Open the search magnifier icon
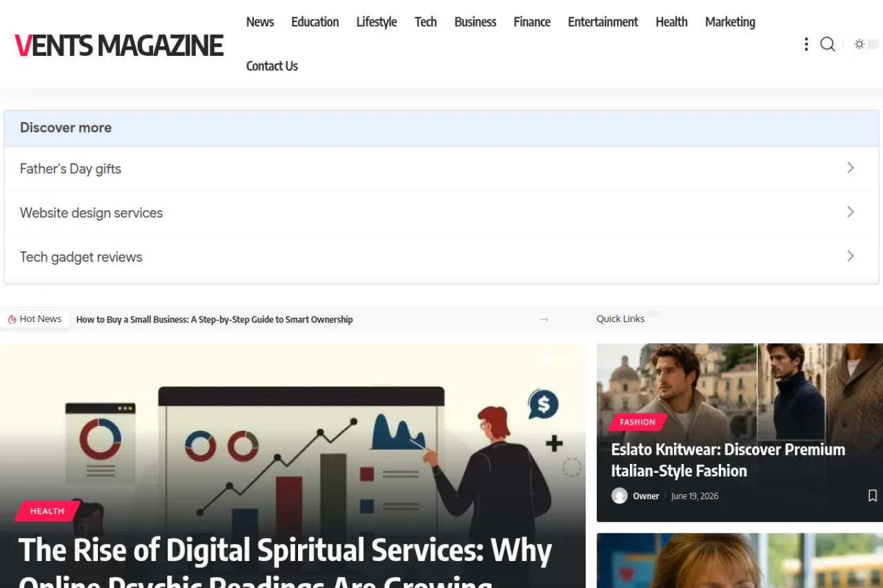The height and width of the screenshot is (588, 883). pos(828,44)
